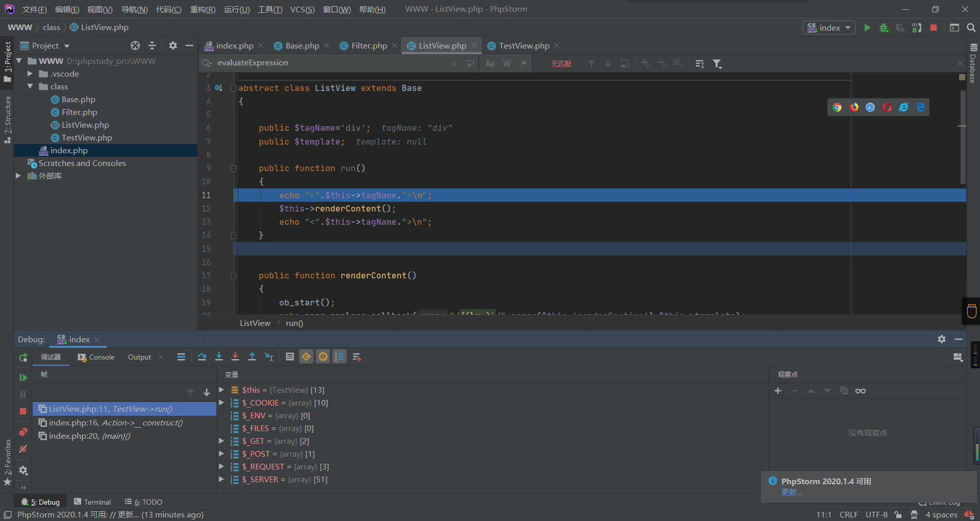980x521 pixels.
Task: Expand the 外部库 node
Action: coord(18,176)
